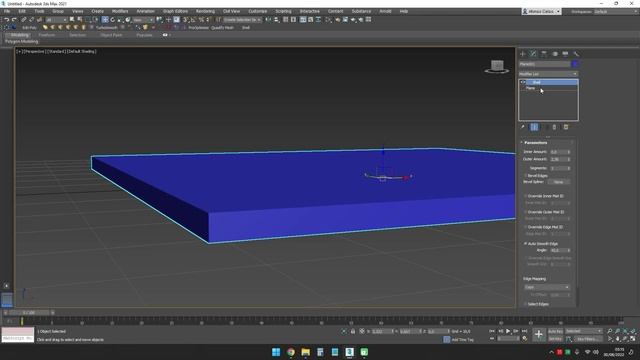Click the Zoom viewport navigation icon
The image size is (640, 360).
(610, 331)
